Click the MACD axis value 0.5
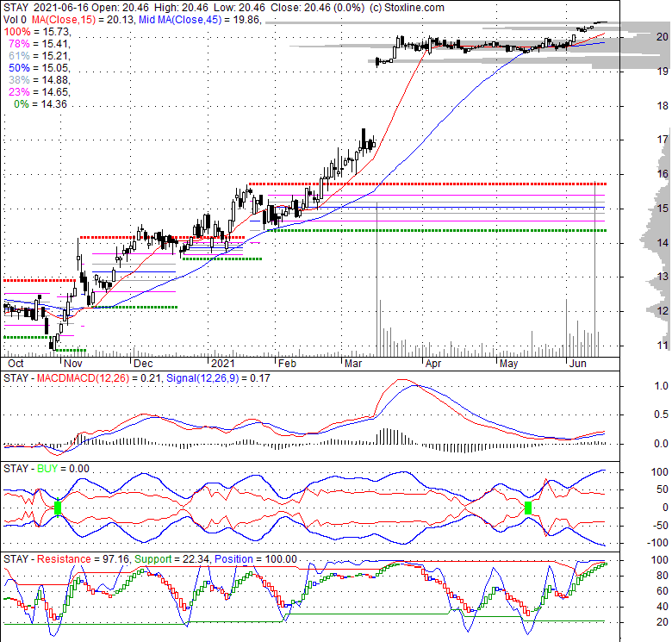The height and width of the screenshot is (642, 672). (662, 414)
